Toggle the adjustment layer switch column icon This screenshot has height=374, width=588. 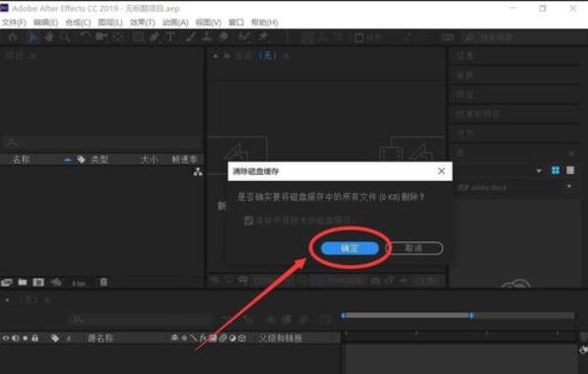(232, 338)
